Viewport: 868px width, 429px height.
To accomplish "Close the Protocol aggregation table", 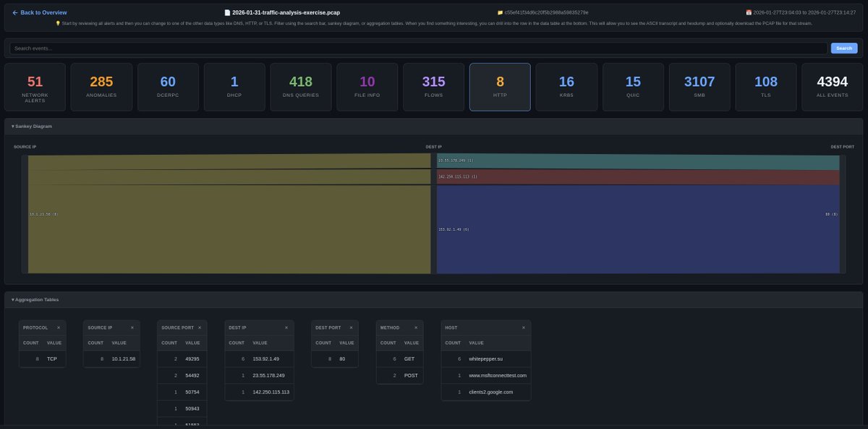I will click(59, 328).
